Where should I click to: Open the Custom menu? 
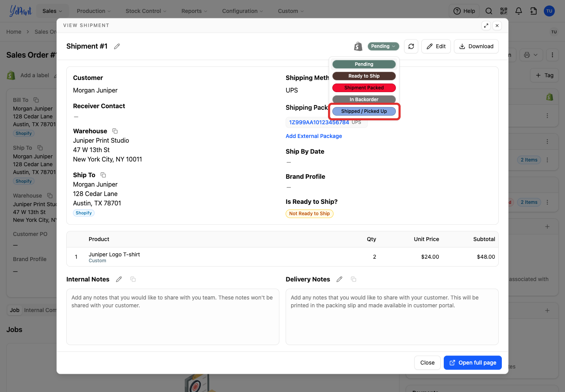point(291,11)
